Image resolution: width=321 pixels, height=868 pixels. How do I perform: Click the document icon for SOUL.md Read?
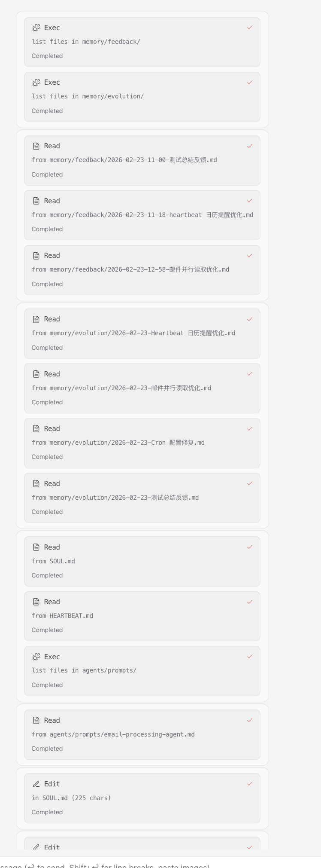pyautogui.click(x=36, y=547)
